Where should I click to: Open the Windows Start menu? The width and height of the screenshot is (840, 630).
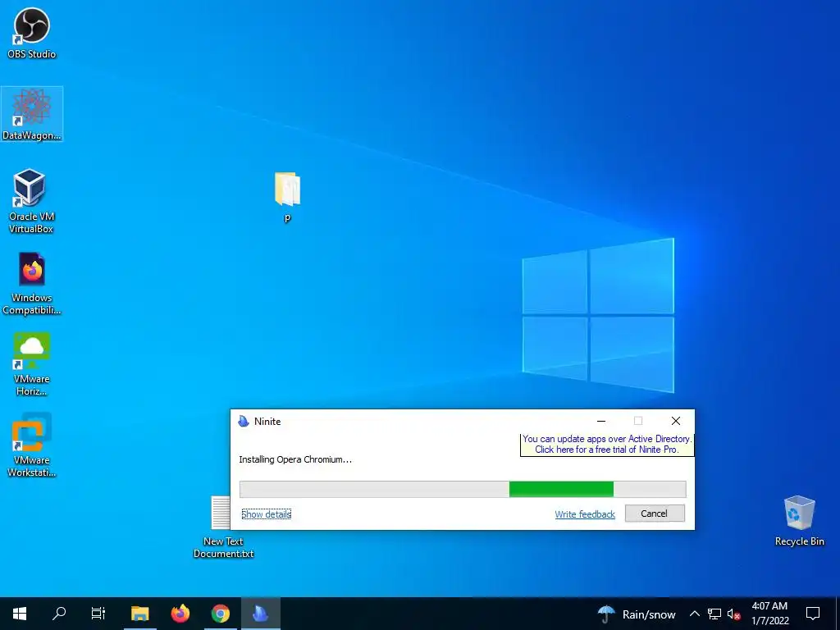pyautogui.click(x=20, y=614)
